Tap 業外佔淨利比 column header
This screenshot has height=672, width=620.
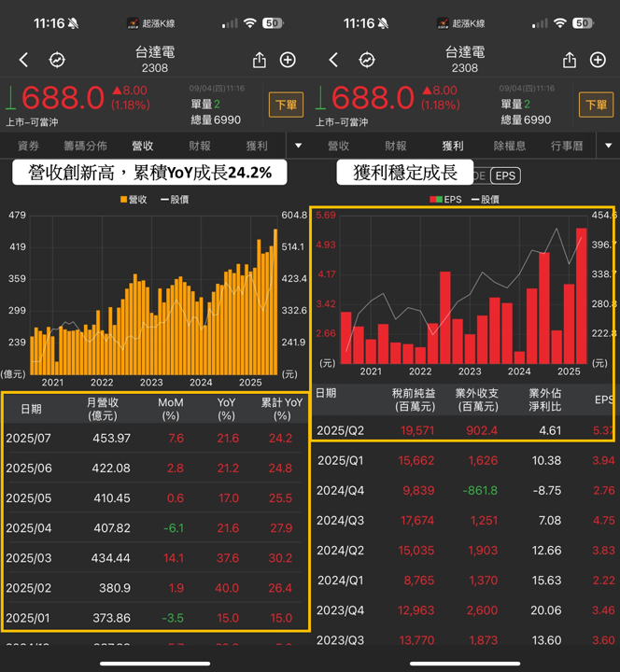[545, 399]
